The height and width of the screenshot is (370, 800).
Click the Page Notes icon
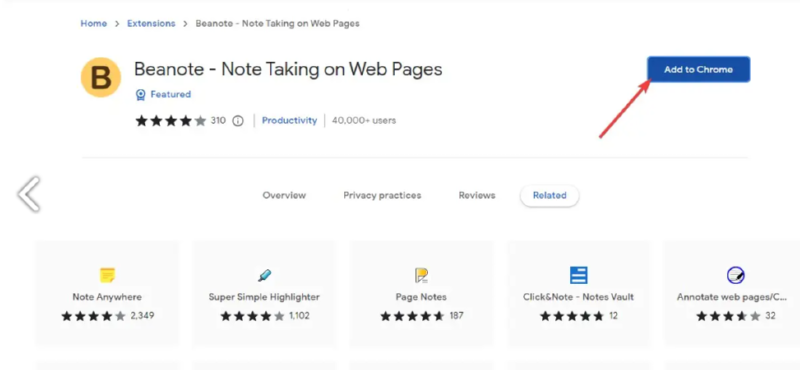(x=421, y=276)
